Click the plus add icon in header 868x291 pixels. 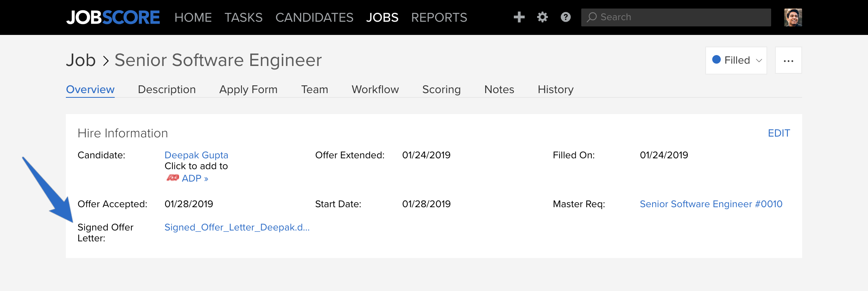pos(519,17)
